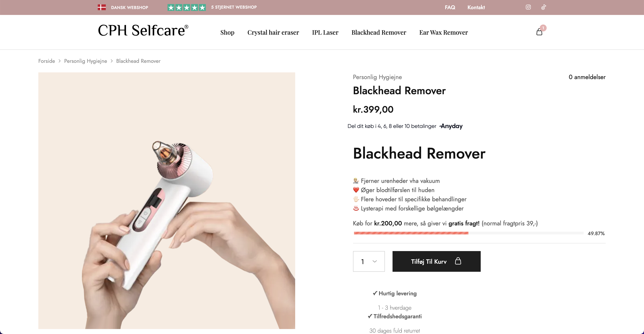The image size is (644, 334).
Task: Click the Anyday payment logo
Action: [x=451, y=126]
